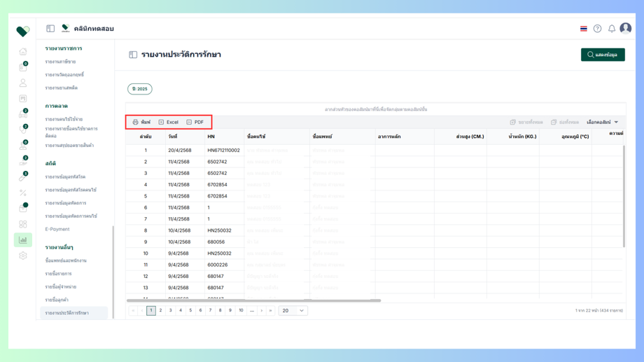
Task: Click the ปี: 2025 filter chip
Action: click(139, 89)
